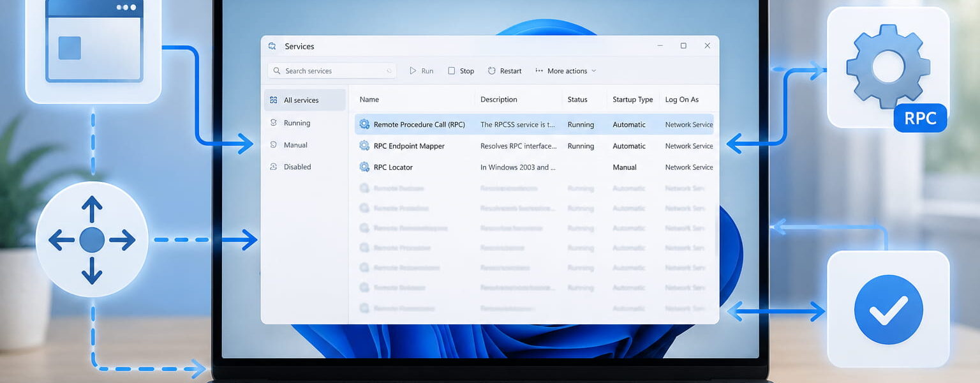Click gear icon beside RPC Locator
The width and height of the screenshot is (980, 383).
coord(364,167)
